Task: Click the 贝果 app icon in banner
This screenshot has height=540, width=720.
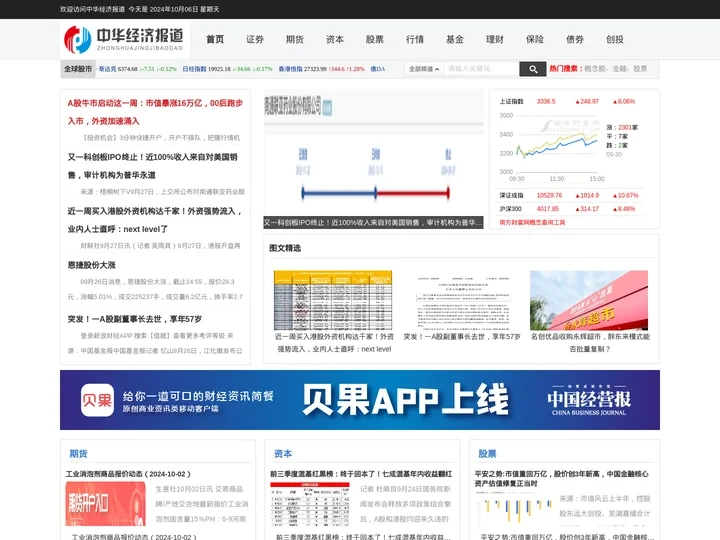Action: click(97, 400)
